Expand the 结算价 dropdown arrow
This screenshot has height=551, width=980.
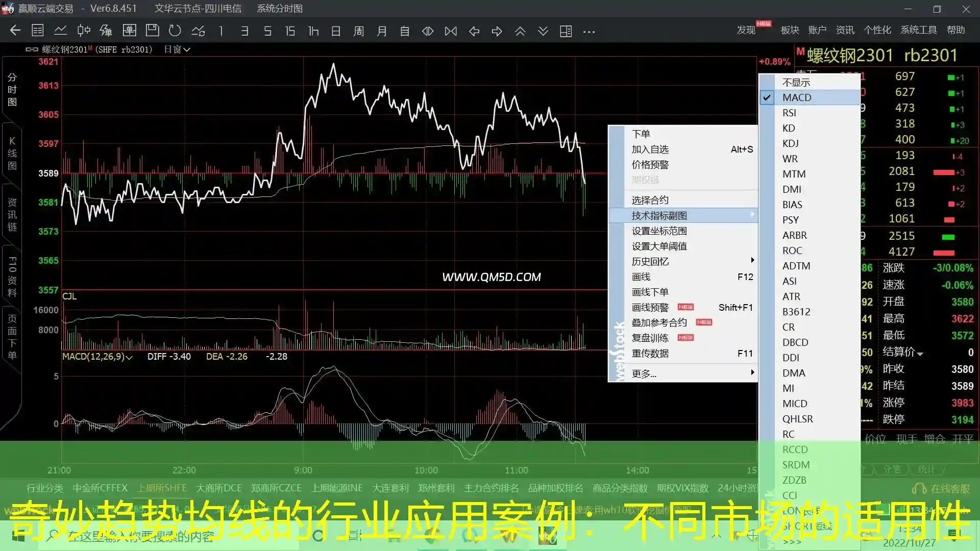coord(920,354)
